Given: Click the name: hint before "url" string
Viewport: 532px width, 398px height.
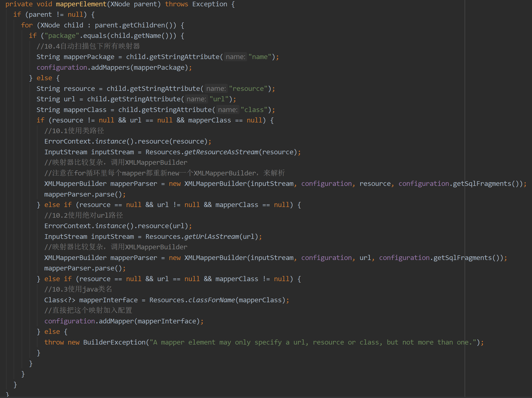Looking at the screenshot, I should tap(196, 99).
